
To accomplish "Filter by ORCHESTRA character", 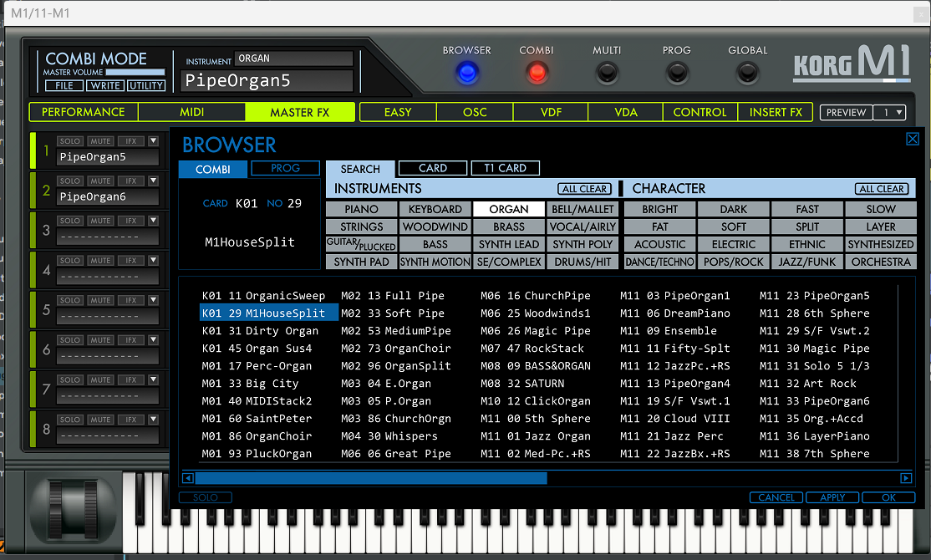I will (881, 262).
